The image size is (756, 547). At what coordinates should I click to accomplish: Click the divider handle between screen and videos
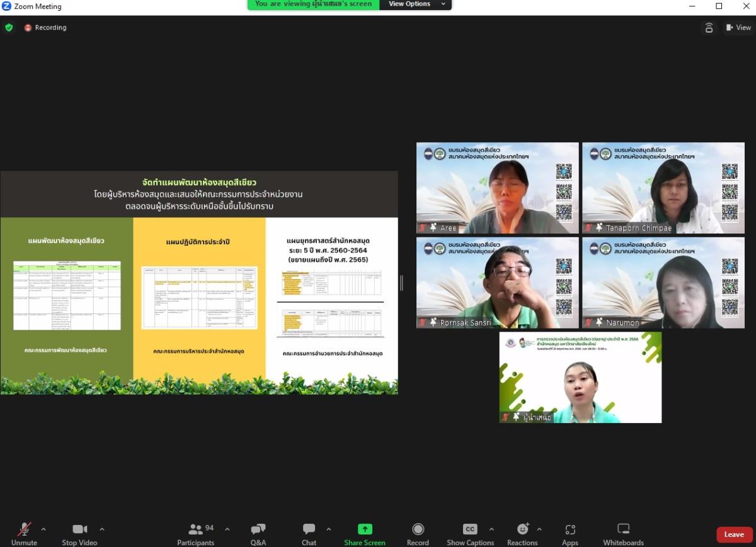click(401, 283)
